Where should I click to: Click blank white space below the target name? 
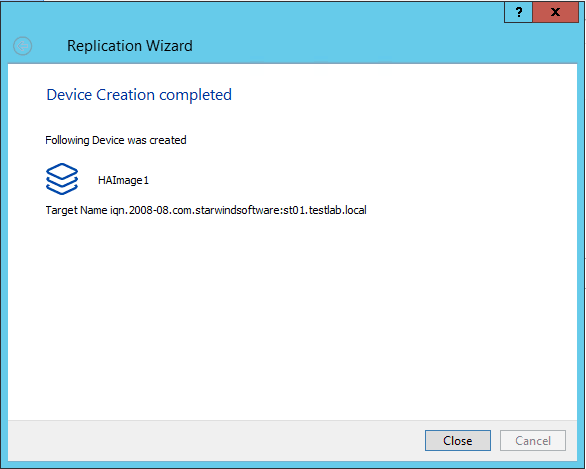pyautogui.click(x=292, y=318)
